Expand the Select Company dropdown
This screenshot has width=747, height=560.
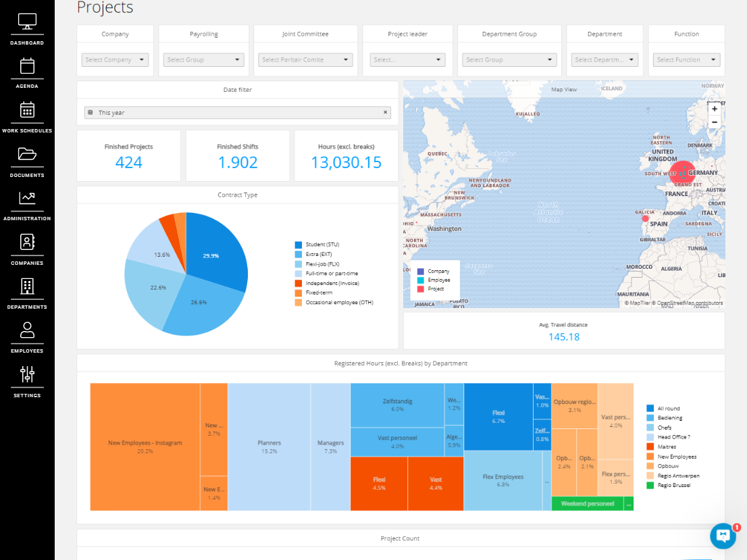115,60
